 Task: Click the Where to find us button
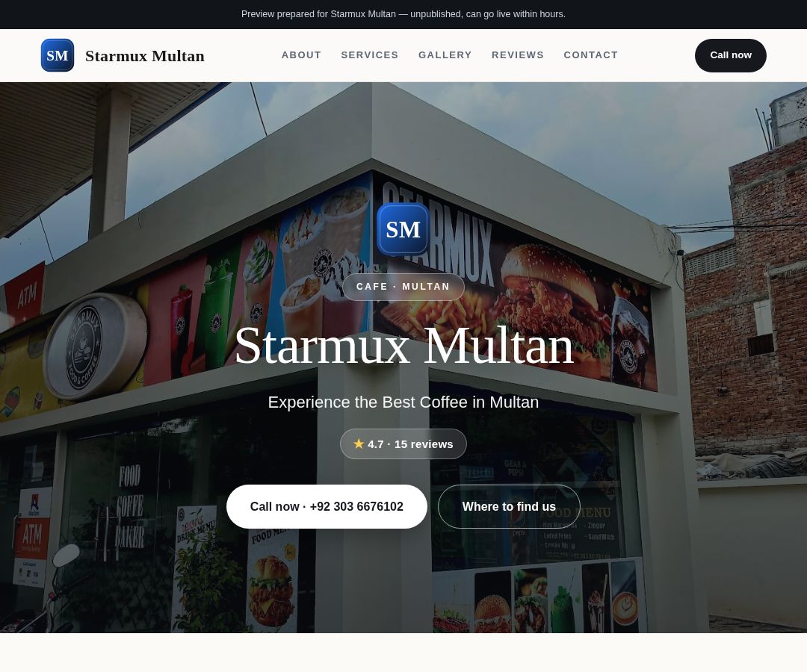tap(509, 506)
